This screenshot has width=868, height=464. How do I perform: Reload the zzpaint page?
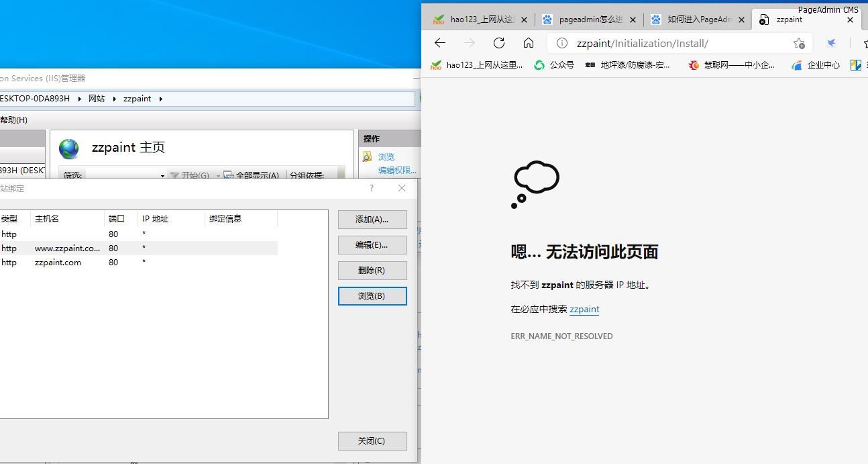(x=499, y=43)
